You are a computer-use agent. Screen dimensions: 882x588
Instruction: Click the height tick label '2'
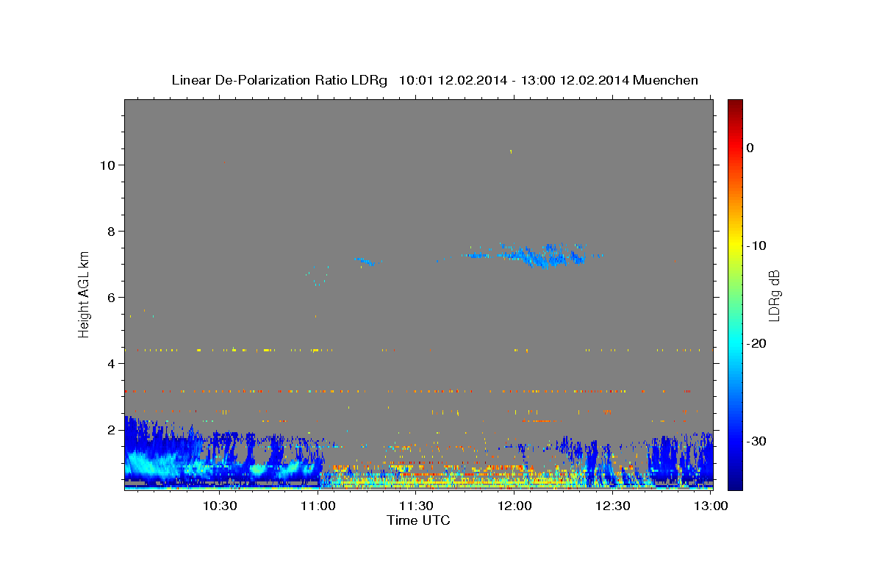coord(112,429)
